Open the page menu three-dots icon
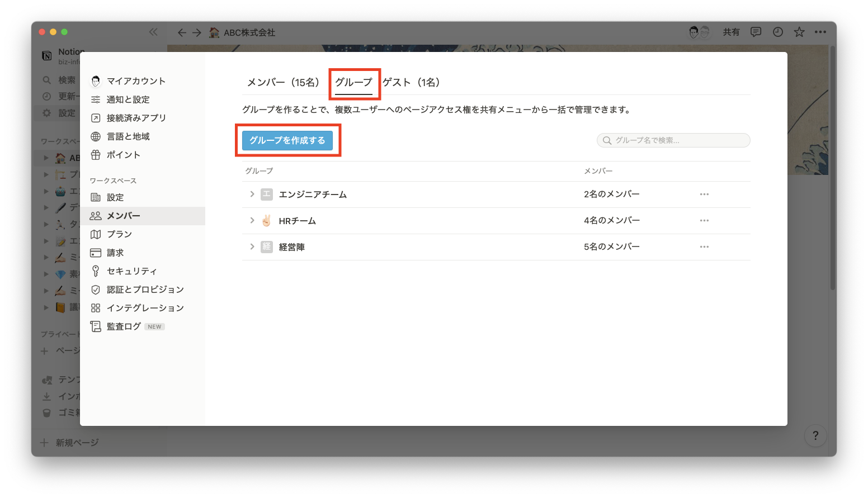Image resolution: width=868 pixels, height=498 pixels. (820, 32)
